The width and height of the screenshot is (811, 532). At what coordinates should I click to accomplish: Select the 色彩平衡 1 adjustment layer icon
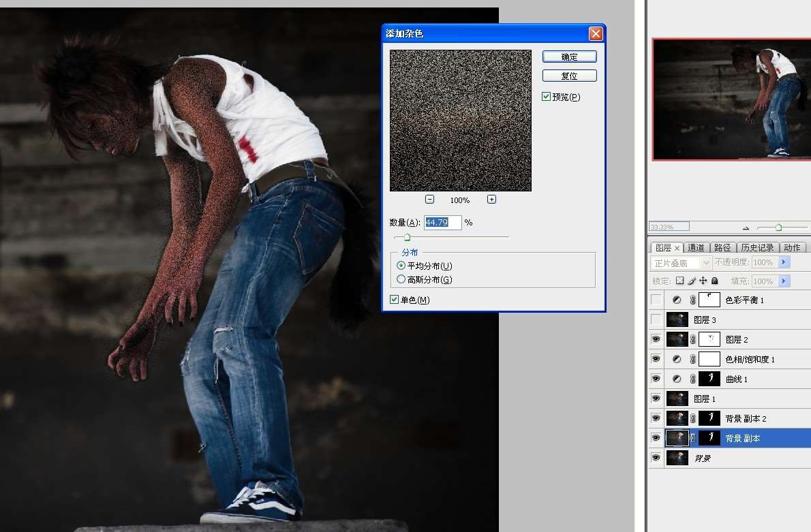(x=677, y=300)
